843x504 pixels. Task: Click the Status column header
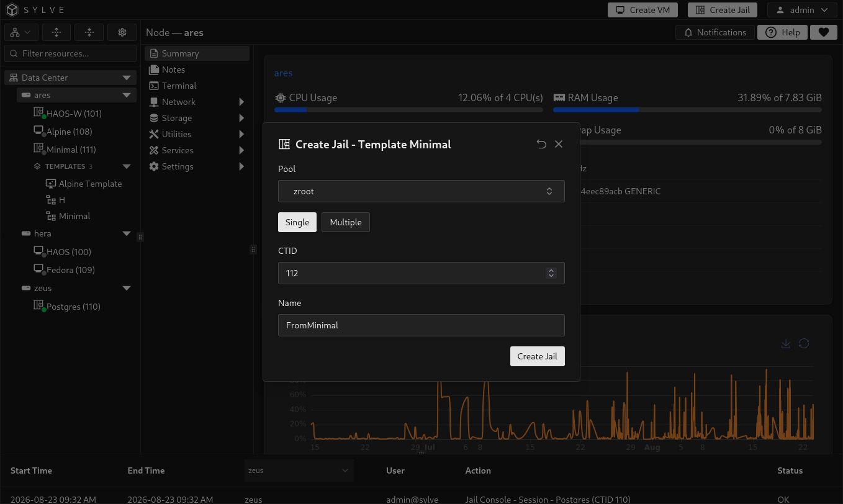pos(790,470)
